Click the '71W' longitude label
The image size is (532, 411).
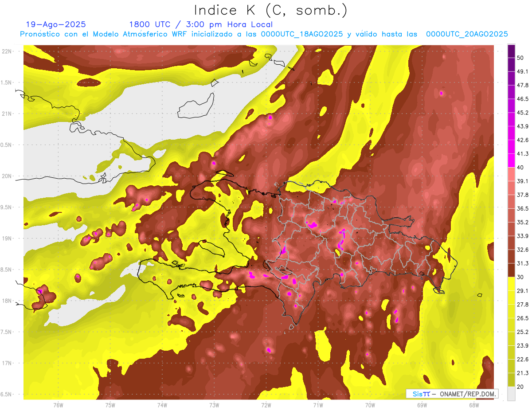318,405
